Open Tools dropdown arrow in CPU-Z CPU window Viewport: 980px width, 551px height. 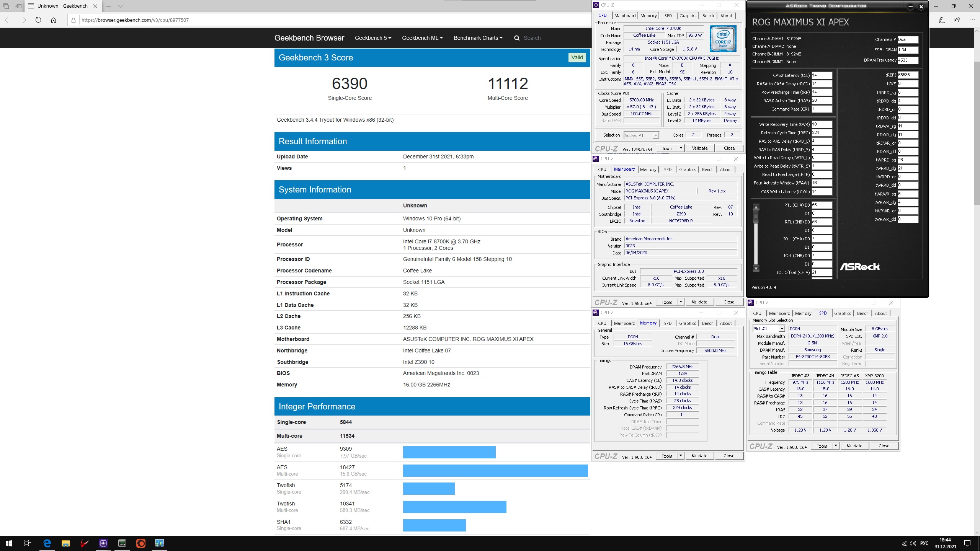pyautogui.click(x=681, y=148)
